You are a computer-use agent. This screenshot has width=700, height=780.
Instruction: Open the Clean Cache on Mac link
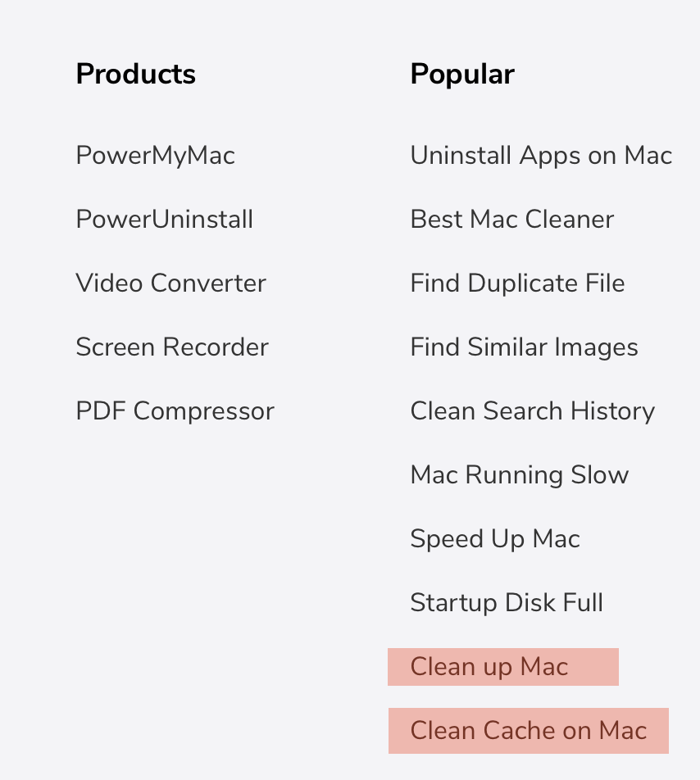(529, 731)
